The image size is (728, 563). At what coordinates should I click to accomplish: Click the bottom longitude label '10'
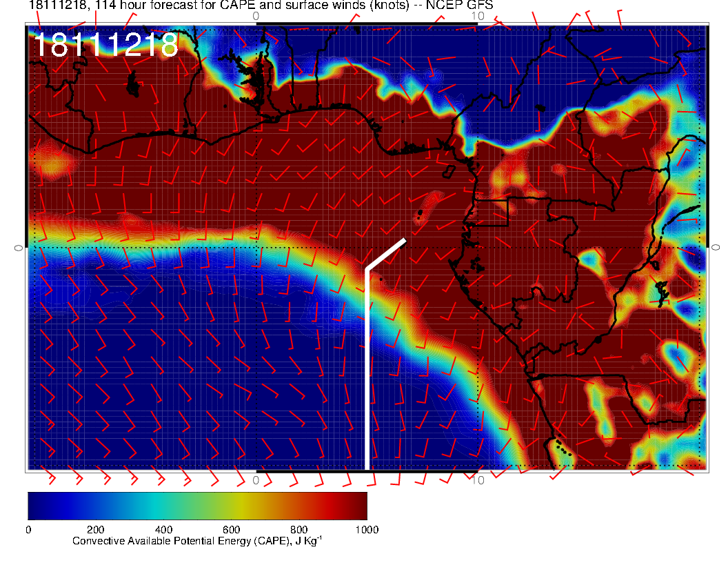[x=478, y=480]
